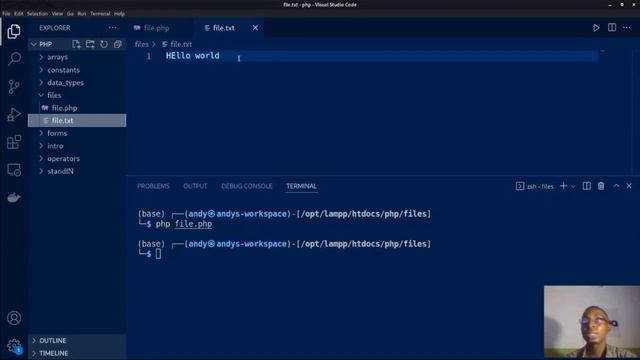This screenshot has height=360, width=640.
Task: Collapse the PHP root folder section
Action: coord(45,44)
